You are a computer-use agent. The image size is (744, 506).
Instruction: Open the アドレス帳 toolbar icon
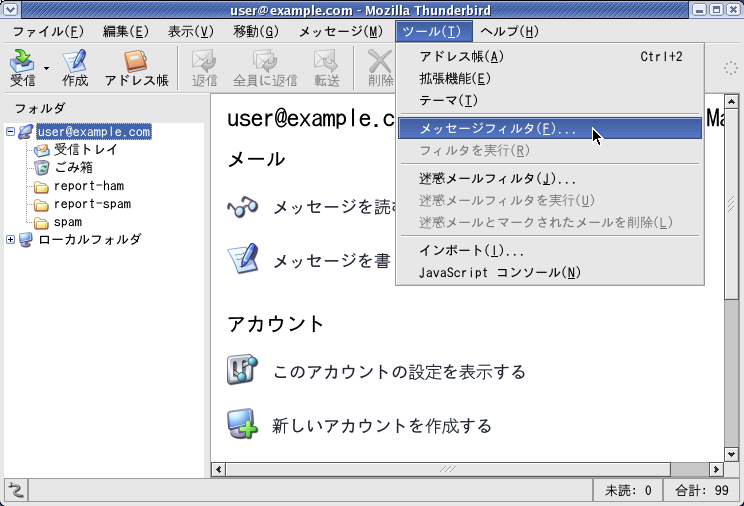coord(137,68)
